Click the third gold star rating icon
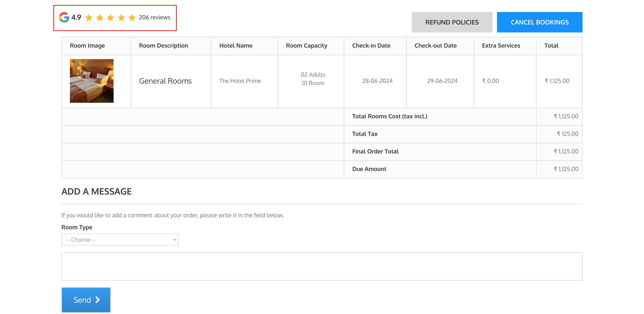644x314 pixels. coord(110,17)
